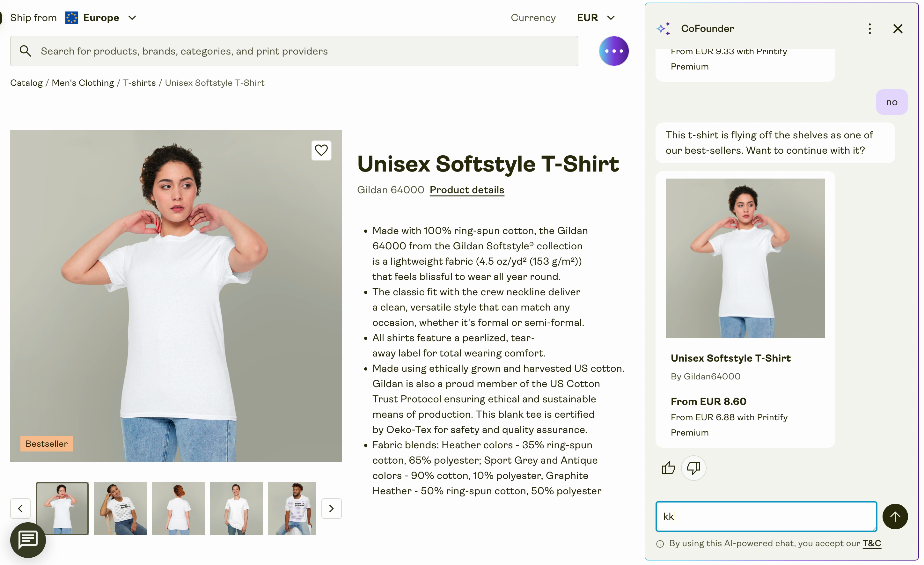
Task: Open the CoFounder three-dot options menu
Action: [869, 28]
